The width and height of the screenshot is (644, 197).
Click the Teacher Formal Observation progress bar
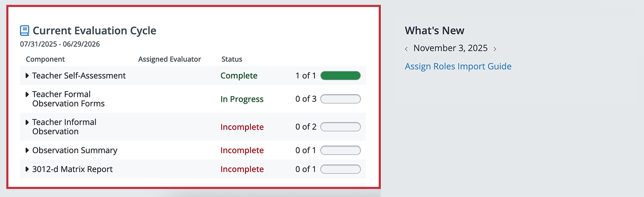(340, 99)
